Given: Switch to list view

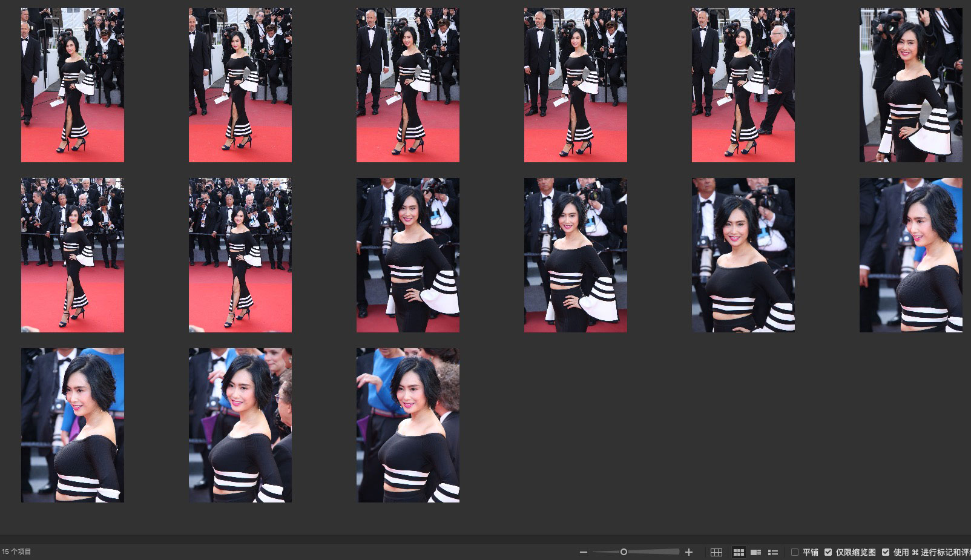Looking at the screenshot, I should (773, 552).
